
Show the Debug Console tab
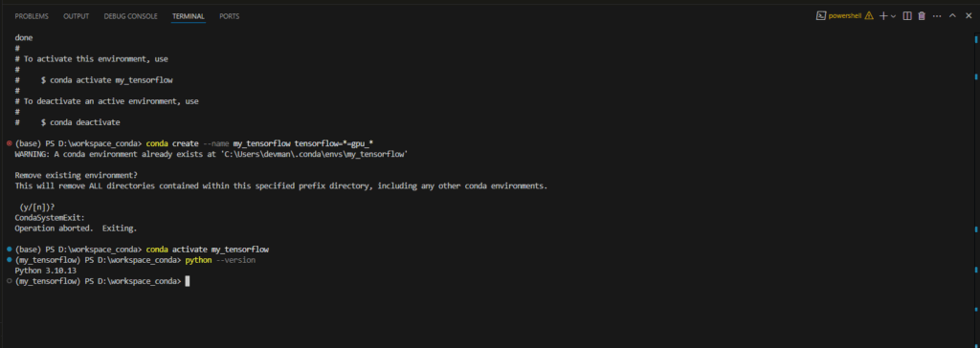pos(130,16)
